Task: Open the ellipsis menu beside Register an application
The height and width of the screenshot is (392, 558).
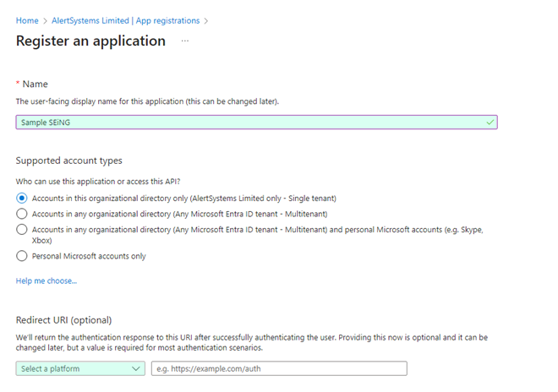Action: (x=184, y=41)
